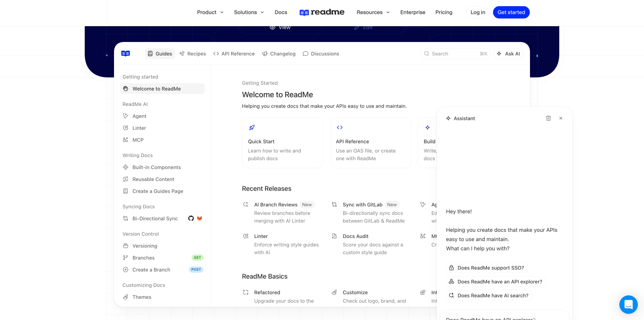Open Create a Branch in the sidebar
This screenshot has width=644, height=320.
(x=163, y=270)
